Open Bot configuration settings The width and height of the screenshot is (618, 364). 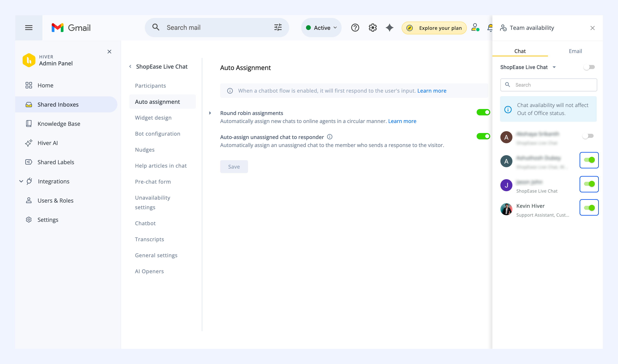tap(157, 134)
